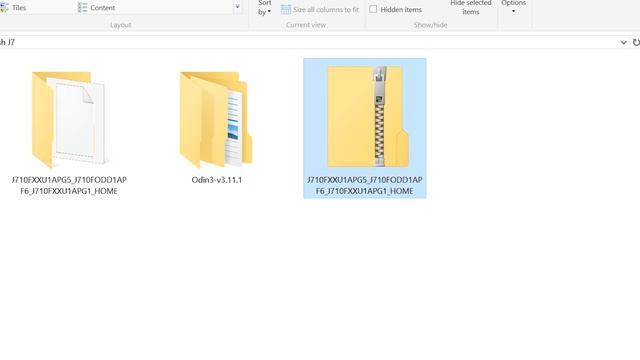The width and height of the screenshot is (640, 360).
Task: Switch layout to Tiles view
Action: tap(13, 8)
